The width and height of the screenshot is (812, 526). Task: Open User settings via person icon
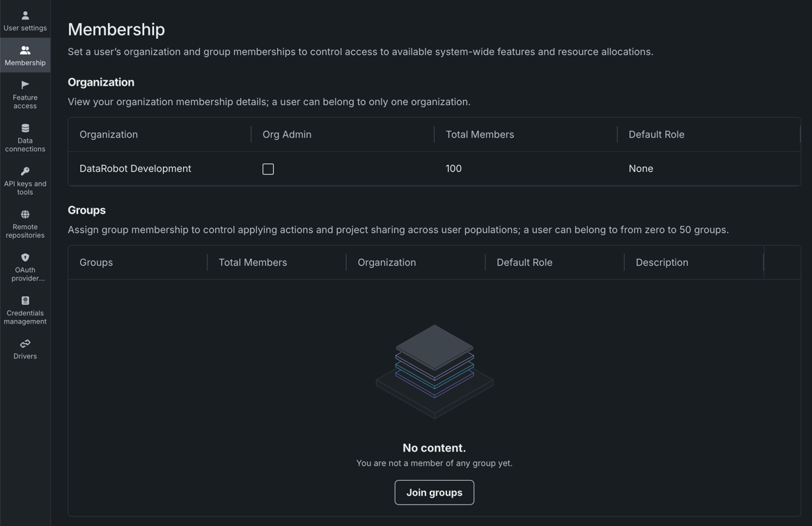click(25, 15)
